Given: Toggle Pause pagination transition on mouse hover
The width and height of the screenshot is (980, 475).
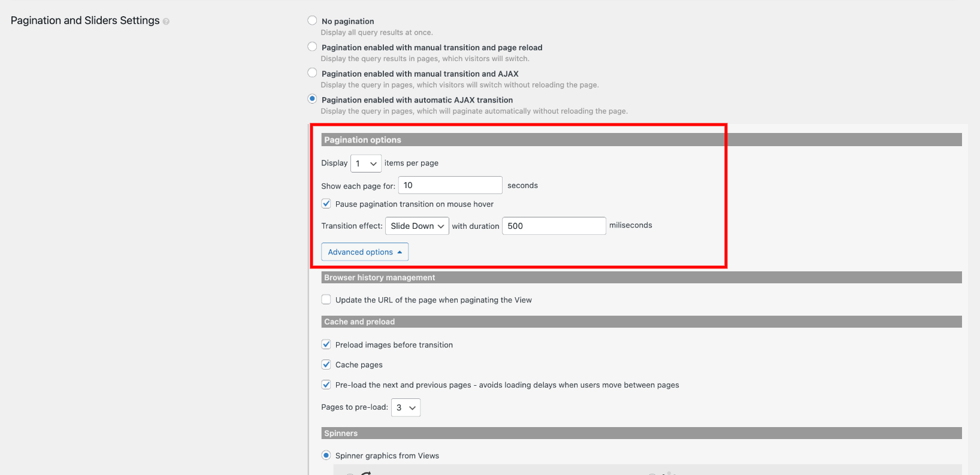Looking at the screenshot, I should point(326,204).
